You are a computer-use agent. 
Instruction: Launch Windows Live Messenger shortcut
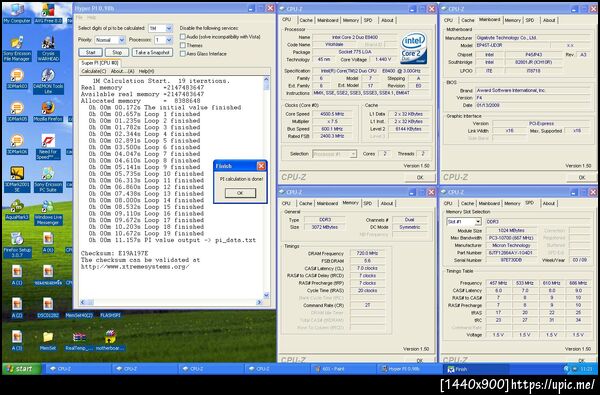tap(48, 212)
